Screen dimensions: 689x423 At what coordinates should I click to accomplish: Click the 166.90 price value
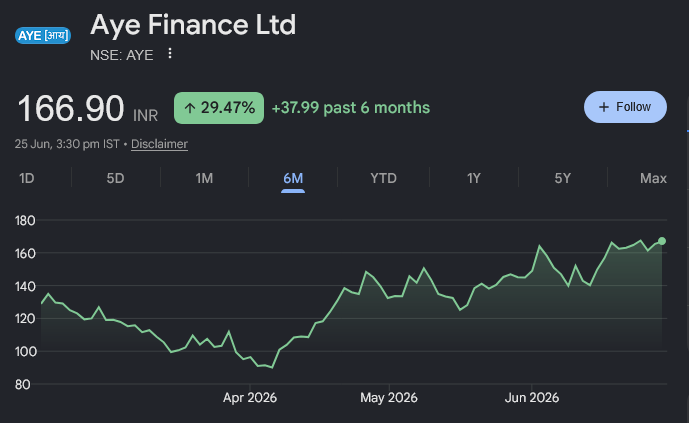point(70,108)
